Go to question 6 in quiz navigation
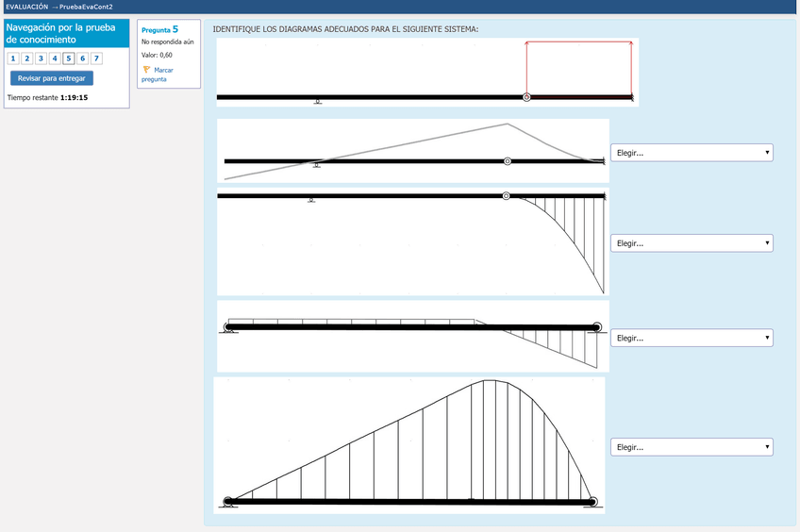This screenshot has height=532, width=800. pyautogui.click(x=82, y=58)
